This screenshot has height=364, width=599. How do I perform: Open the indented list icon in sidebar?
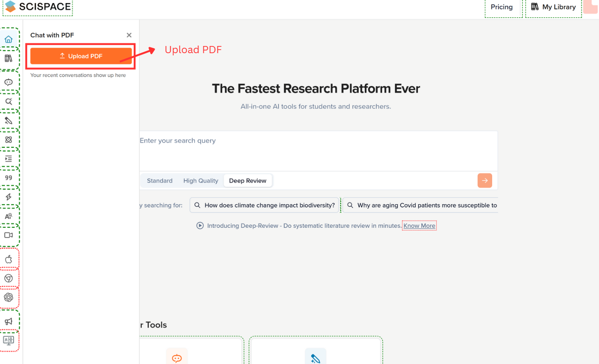click(x=8, y=159)
